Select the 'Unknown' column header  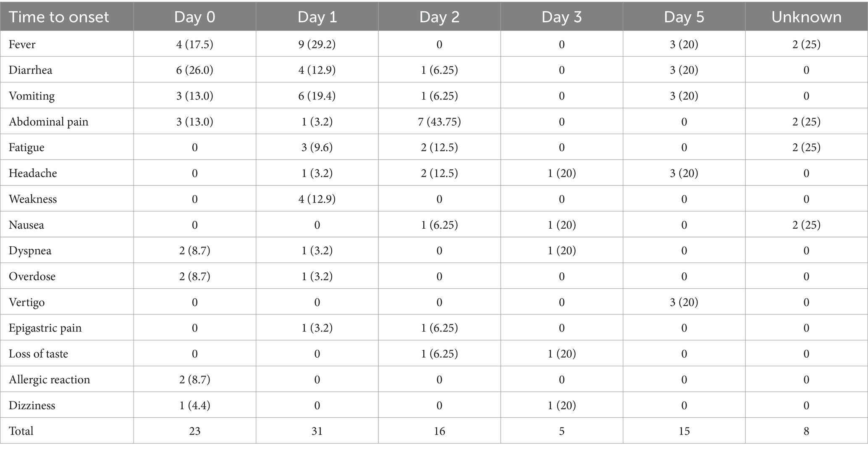(x=806, y=17)
